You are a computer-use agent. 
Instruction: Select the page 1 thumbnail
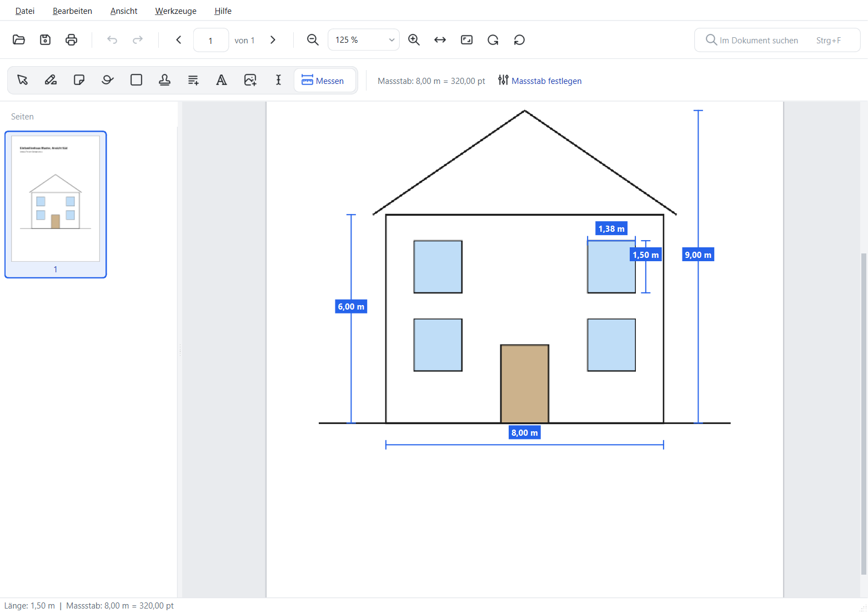pos(56,205)
